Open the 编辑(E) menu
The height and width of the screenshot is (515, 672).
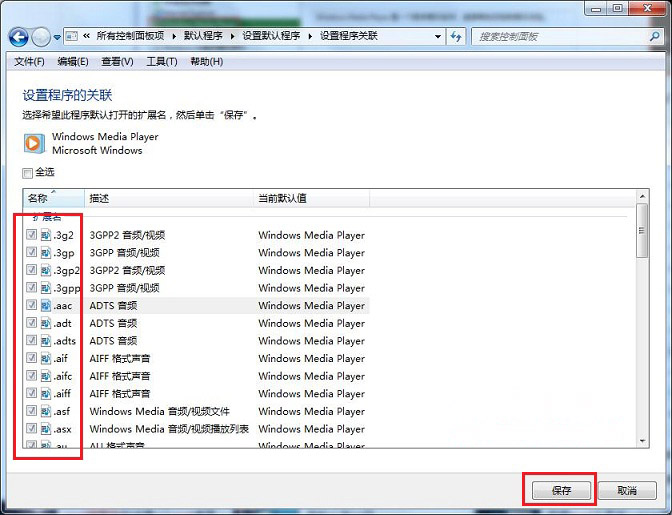[73, 62]
